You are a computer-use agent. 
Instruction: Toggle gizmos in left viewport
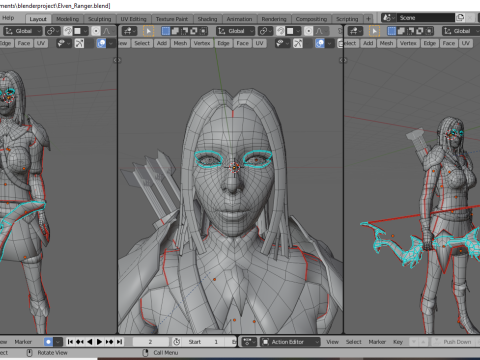(79, 43)
